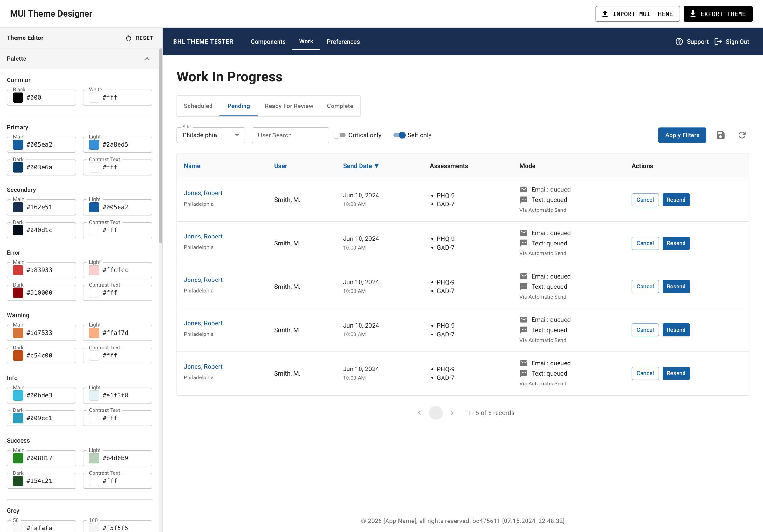Open the Preferences navigation item
The width and height of the screenshot is (763, 532).
point(343,42)
